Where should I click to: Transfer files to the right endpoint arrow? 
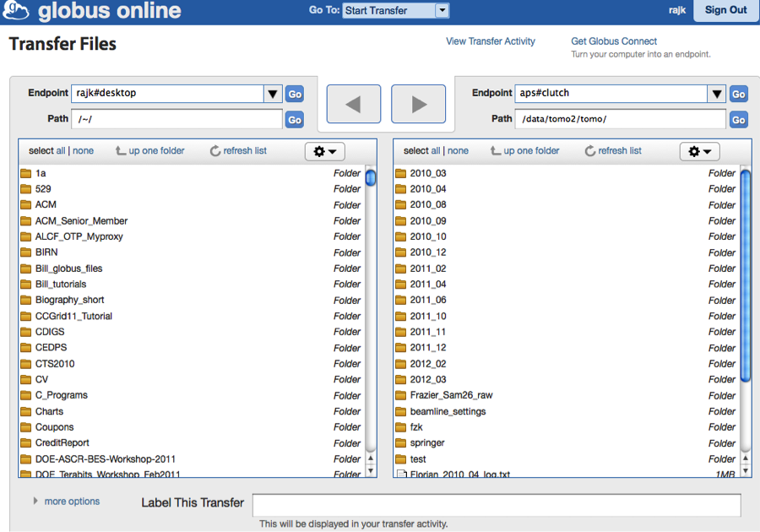tap(418, 104)
